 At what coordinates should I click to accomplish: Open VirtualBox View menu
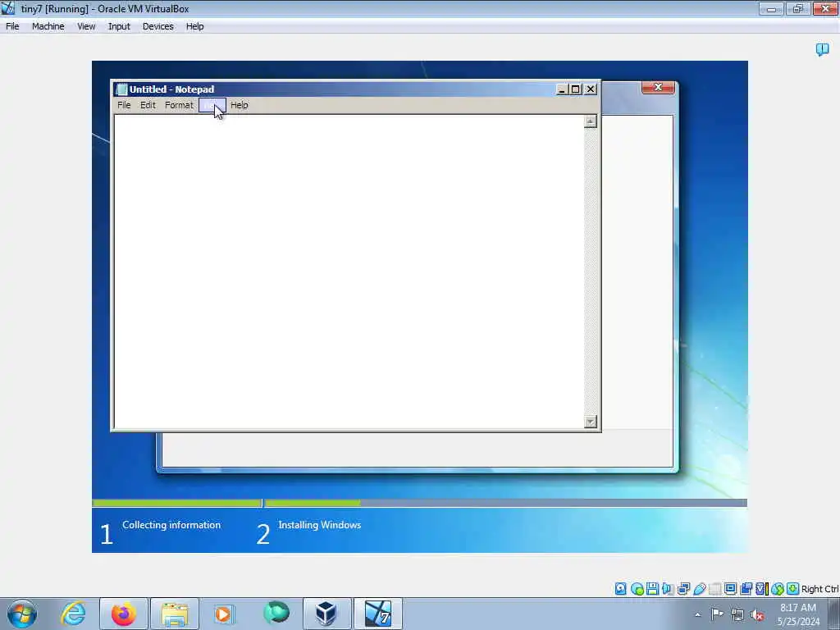click(x=86, y=26)
